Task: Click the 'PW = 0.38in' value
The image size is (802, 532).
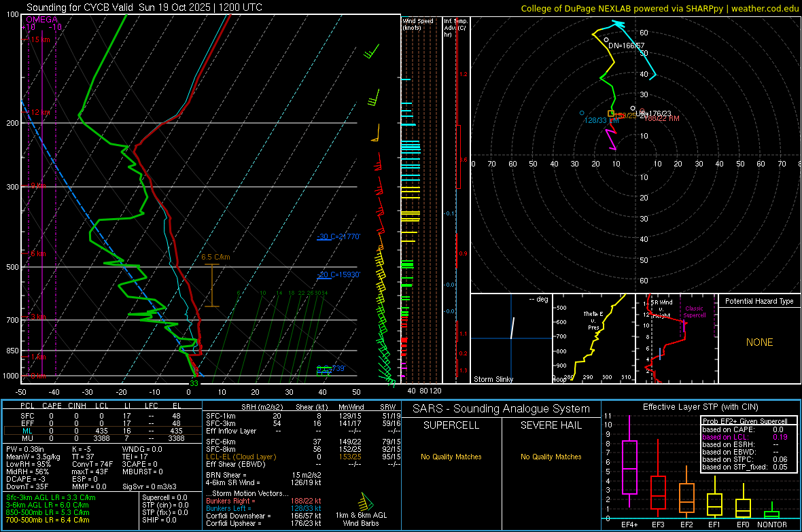Action: [x=25, y=449]
